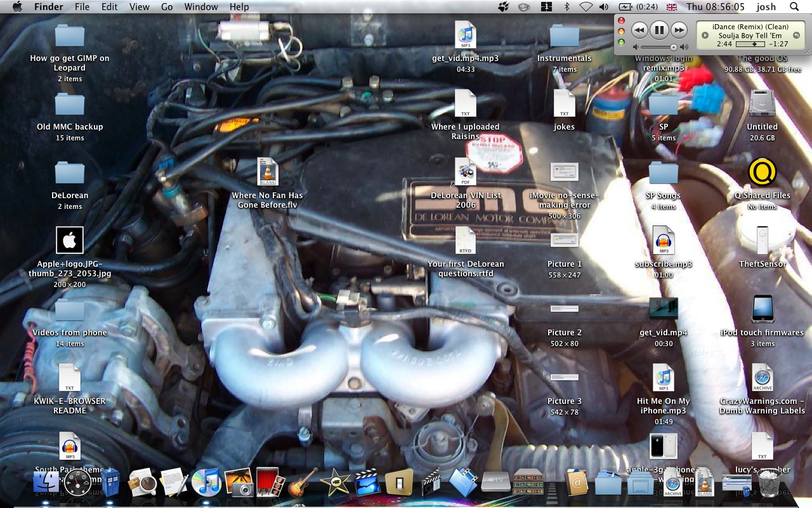Select the jokes text file
This screenshot has width=812, height=508.
point(564,104)
